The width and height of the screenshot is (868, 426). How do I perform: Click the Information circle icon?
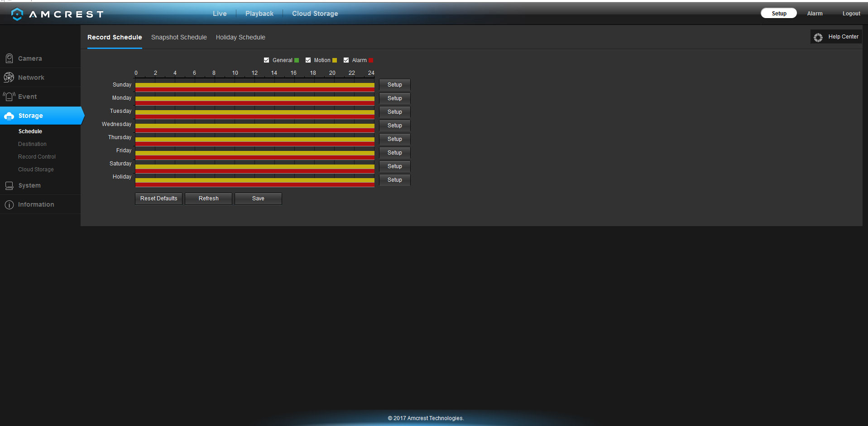(x=9, y=205)
